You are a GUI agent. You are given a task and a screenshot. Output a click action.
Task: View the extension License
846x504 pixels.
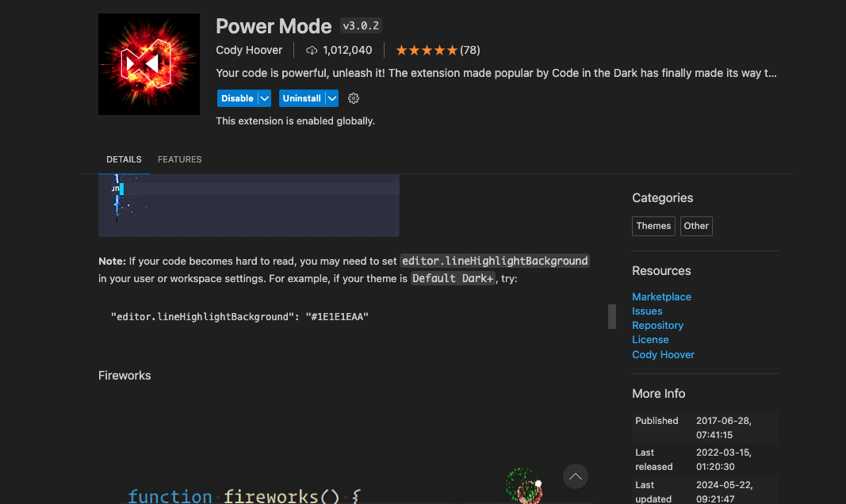[650, 339]
